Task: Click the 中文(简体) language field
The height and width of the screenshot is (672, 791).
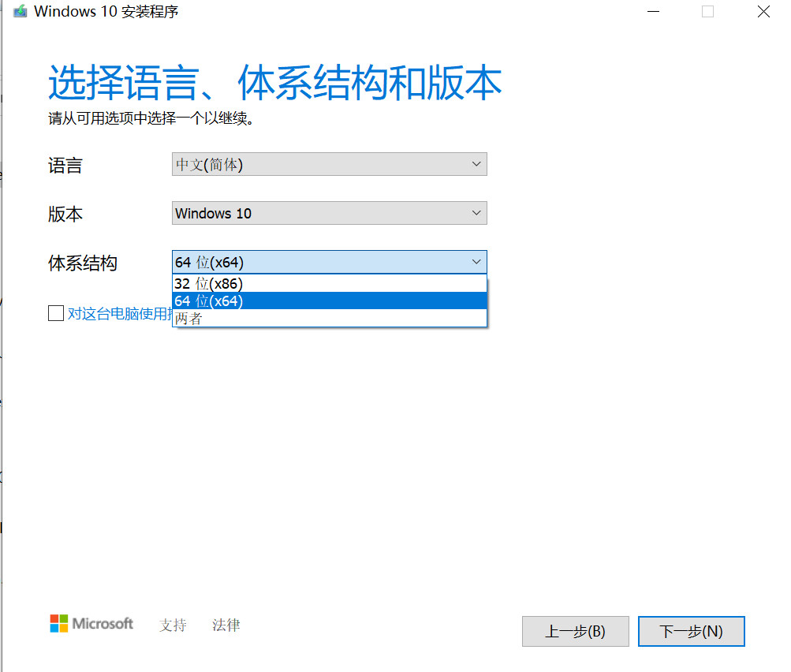Action: pyautogui.click(x=329, y=164)
